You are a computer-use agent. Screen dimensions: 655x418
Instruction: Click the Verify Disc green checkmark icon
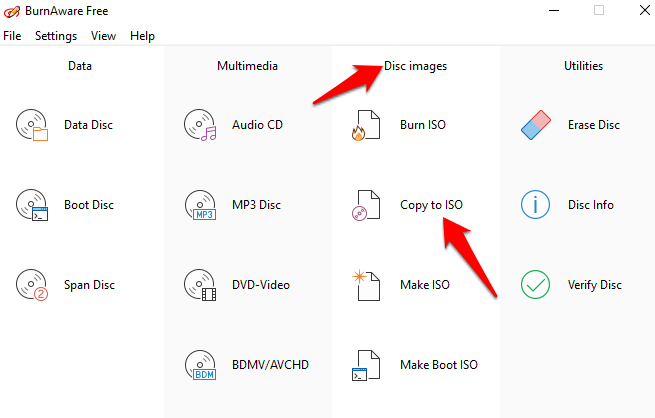536,285
